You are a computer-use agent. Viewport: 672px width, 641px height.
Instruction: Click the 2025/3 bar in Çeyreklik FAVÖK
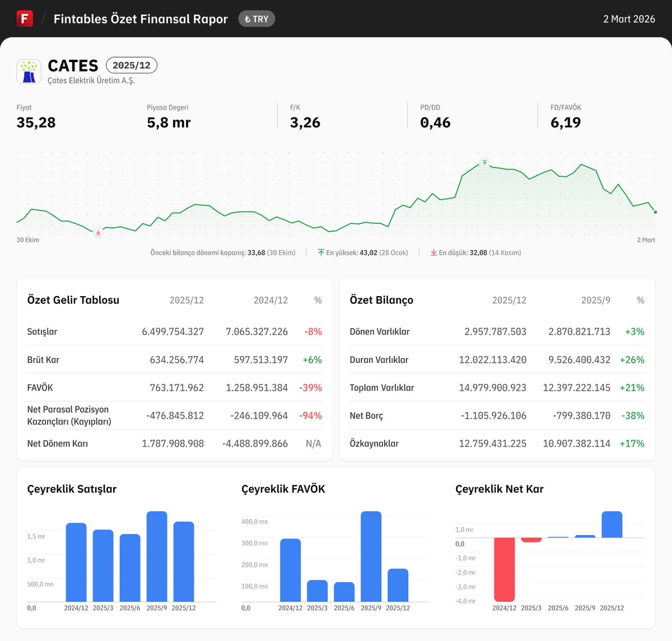tap(318, 591)
